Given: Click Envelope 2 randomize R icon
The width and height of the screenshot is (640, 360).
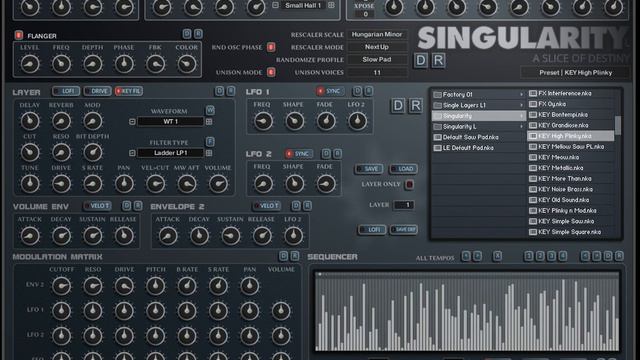Looking at the screenshot, I should click(307, 205).
